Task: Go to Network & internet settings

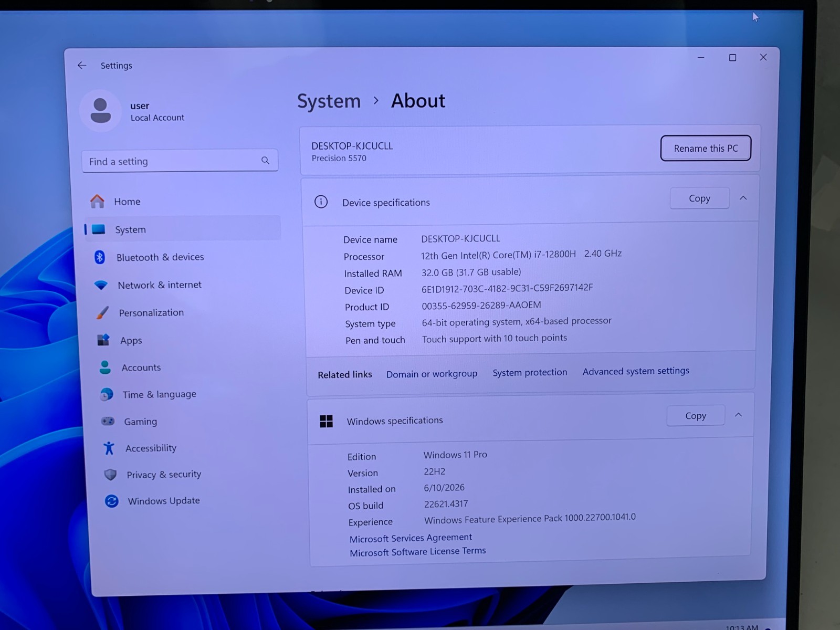Action: click(x=184, y=285)
